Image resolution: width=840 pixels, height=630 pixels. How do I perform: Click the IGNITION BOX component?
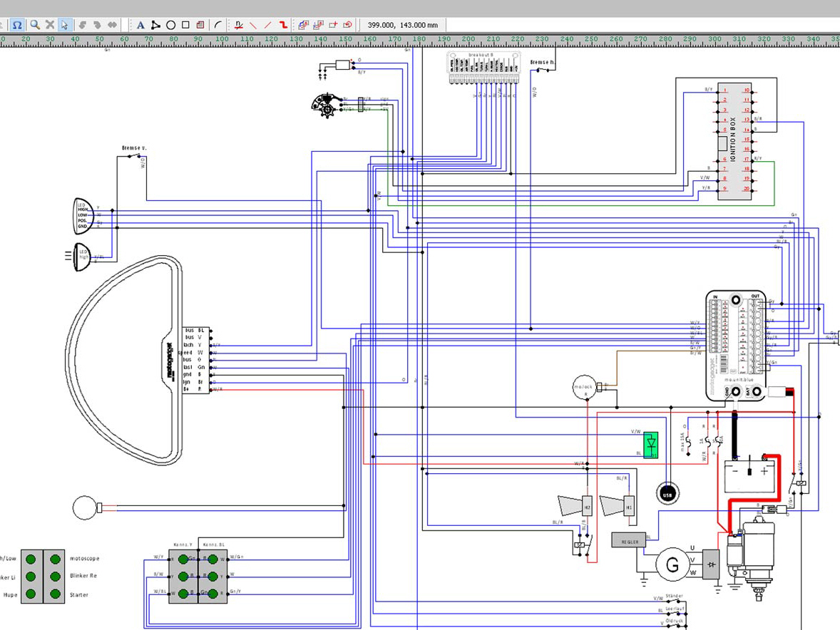coord(734,140)
